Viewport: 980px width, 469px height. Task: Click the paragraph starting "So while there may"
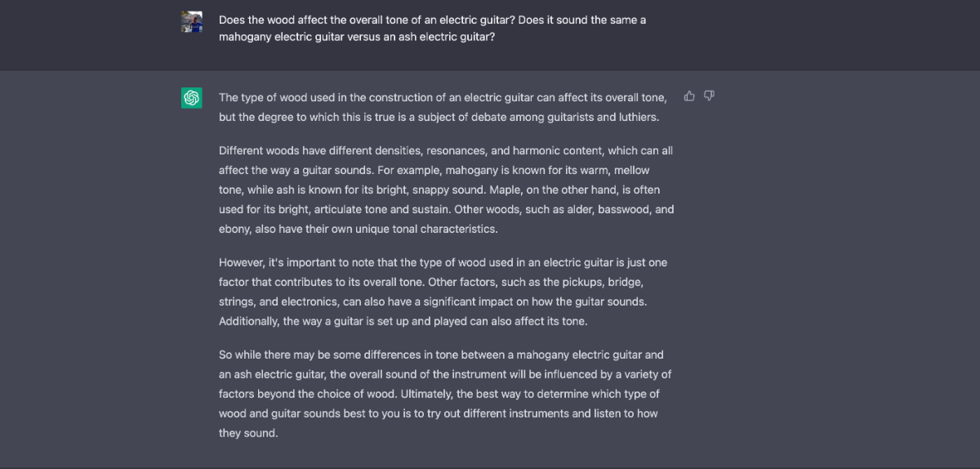445,394
